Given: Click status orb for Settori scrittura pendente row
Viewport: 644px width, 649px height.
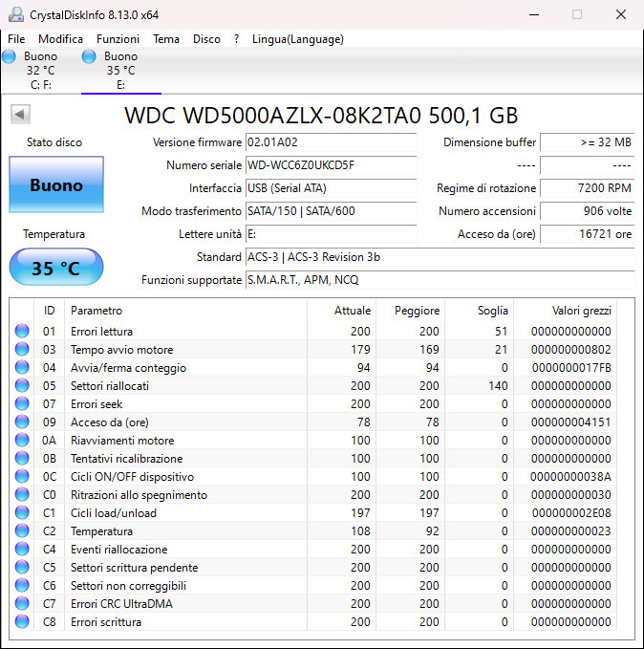Looking at the screenshot, I should [x=22, y=568].
